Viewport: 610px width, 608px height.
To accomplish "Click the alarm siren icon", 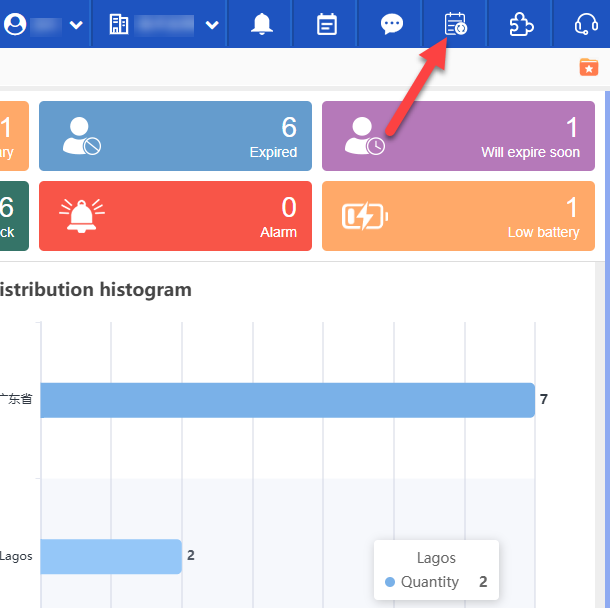I will point(82,216).
